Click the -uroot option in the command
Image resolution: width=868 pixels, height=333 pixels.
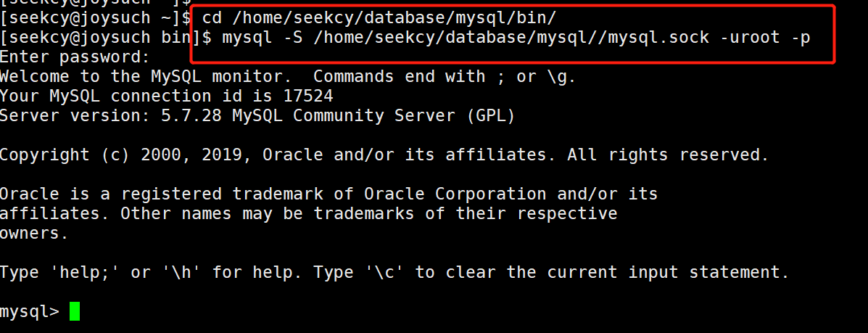[750, 38]
